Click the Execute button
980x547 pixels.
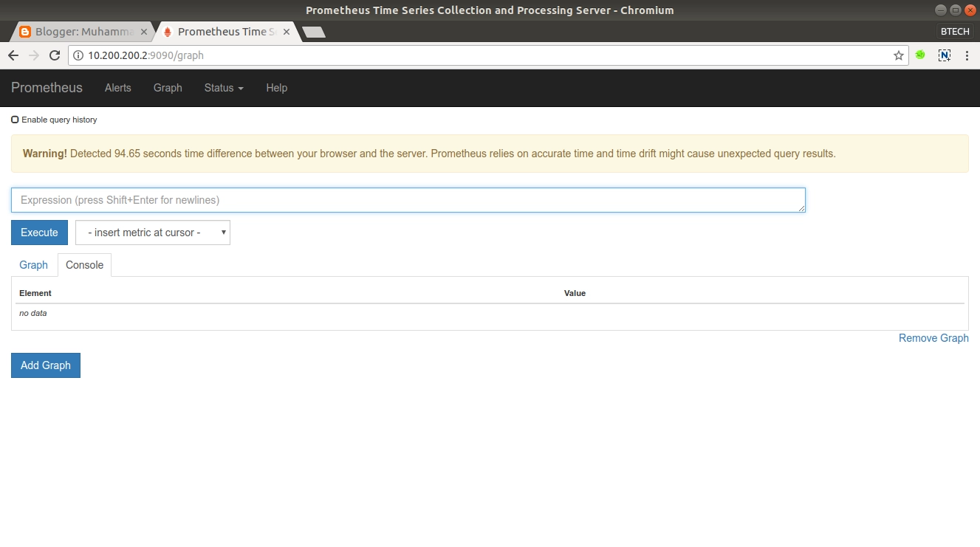(x=39, y=233)
